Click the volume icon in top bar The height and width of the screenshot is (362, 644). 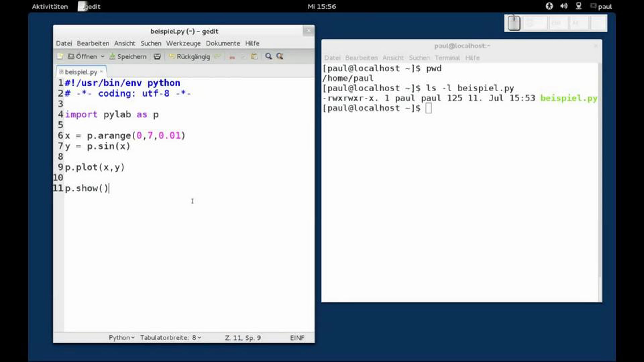pos(564,6)
